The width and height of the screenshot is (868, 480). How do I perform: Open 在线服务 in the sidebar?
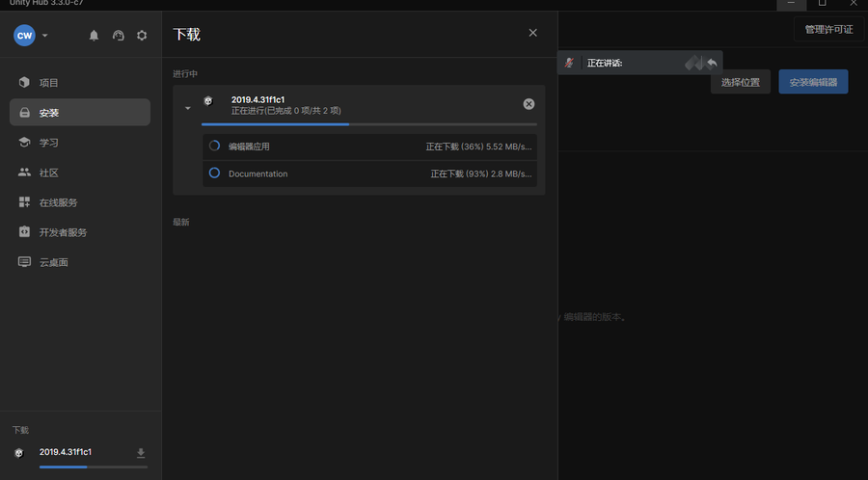pos(80,202)
